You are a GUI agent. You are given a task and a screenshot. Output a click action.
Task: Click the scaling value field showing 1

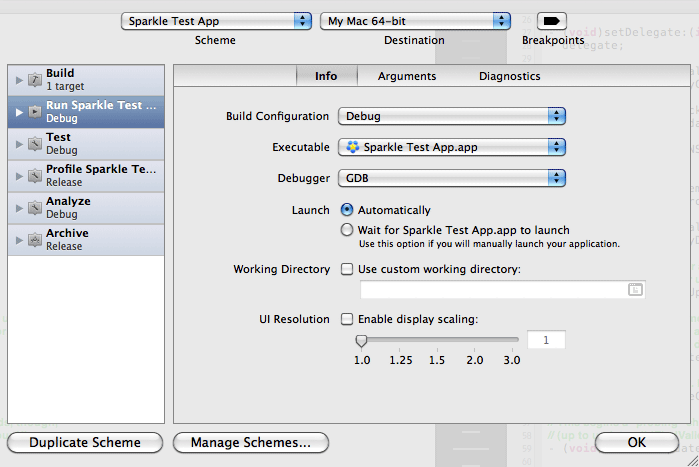(546, 340)
